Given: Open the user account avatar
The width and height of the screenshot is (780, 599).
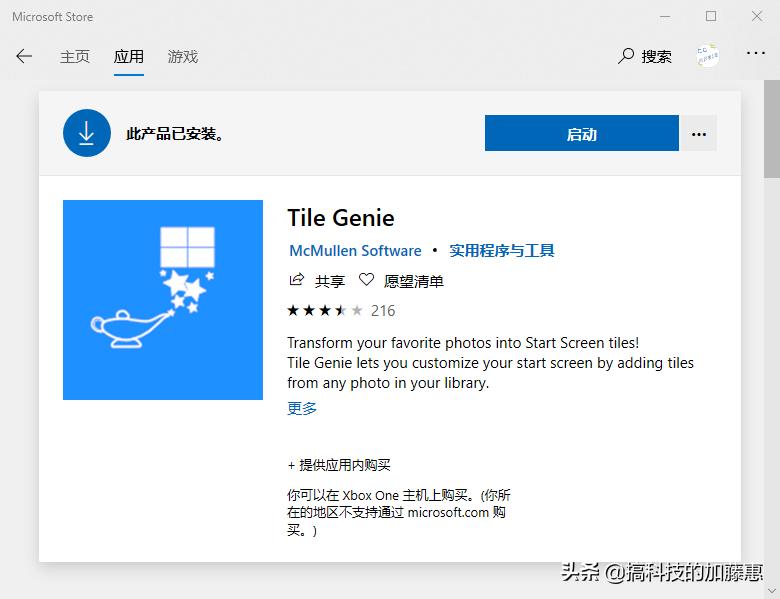Looking at the screenshot, I should point(707,55).
